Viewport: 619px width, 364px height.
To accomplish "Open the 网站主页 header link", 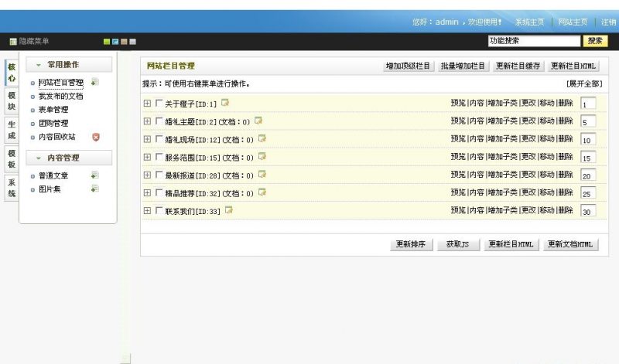I will 573,22.
